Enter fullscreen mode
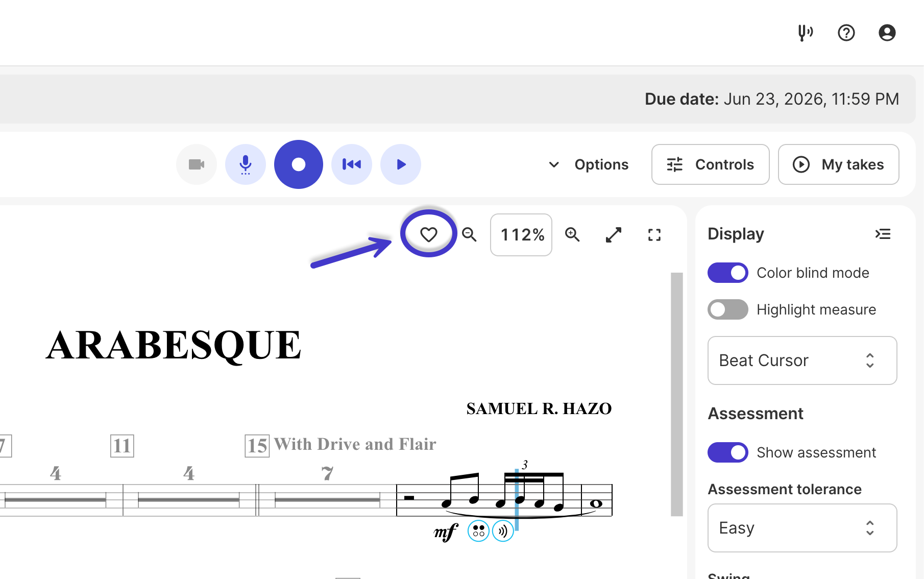 [x=654, y=235]
